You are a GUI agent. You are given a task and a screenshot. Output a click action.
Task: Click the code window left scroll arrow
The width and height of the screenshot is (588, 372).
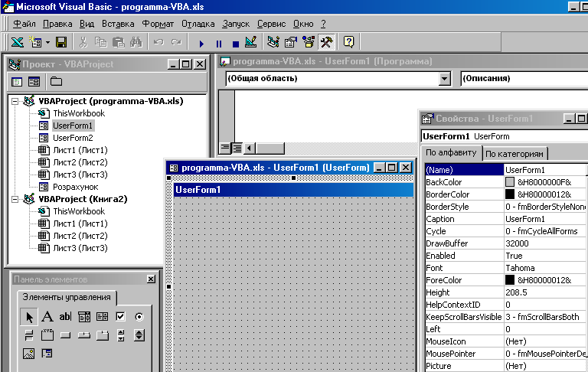[249, 148]
